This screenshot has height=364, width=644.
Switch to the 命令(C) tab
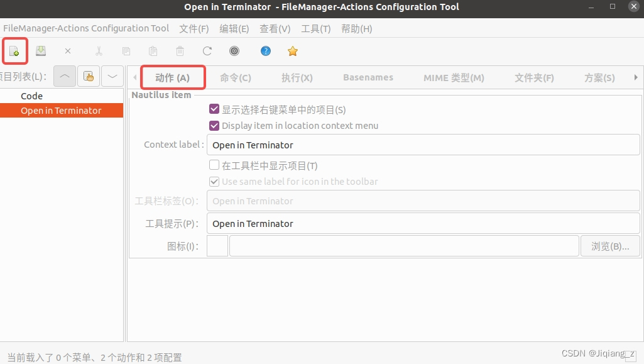[235, 78]
